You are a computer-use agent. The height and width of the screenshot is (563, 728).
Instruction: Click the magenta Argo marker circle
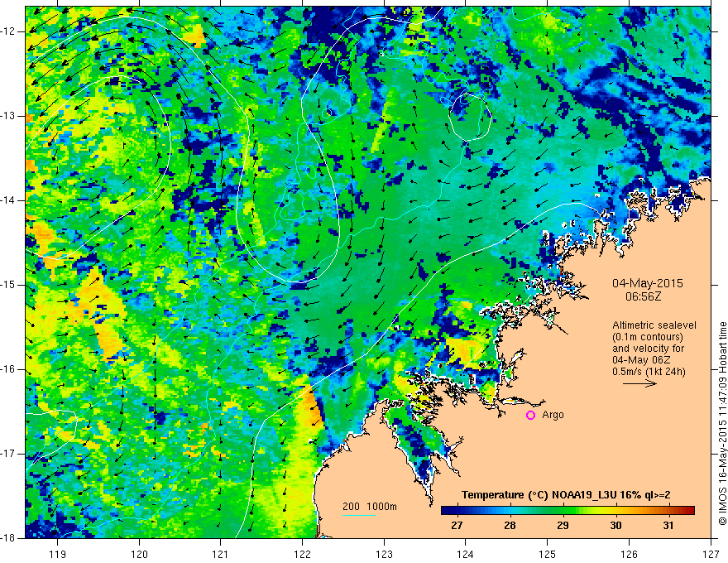click(530, 416)
